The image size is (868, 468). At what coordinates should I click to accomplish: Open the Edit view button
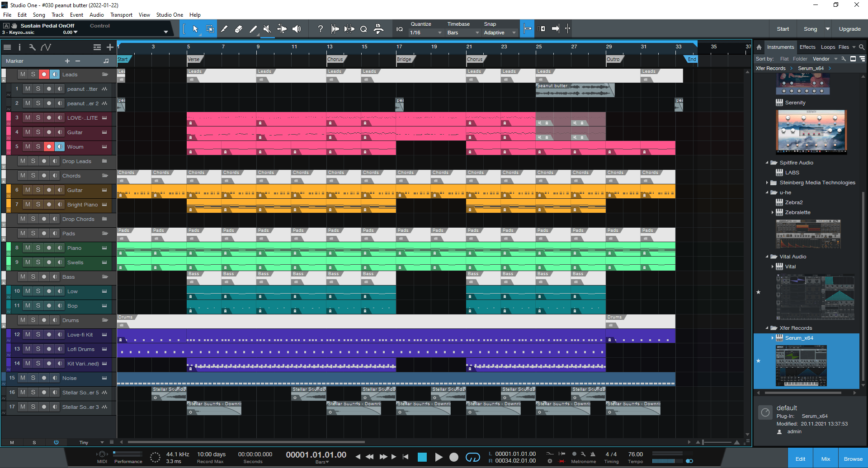(x=800, y=459)
